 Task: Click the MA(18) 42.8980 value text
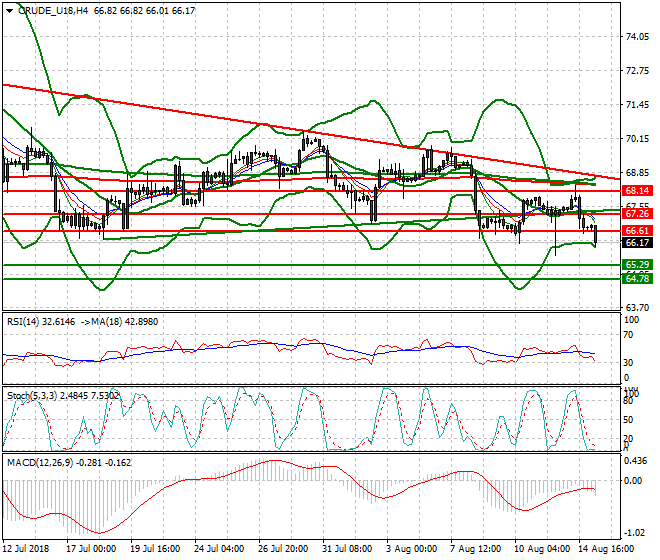(125, 322)
